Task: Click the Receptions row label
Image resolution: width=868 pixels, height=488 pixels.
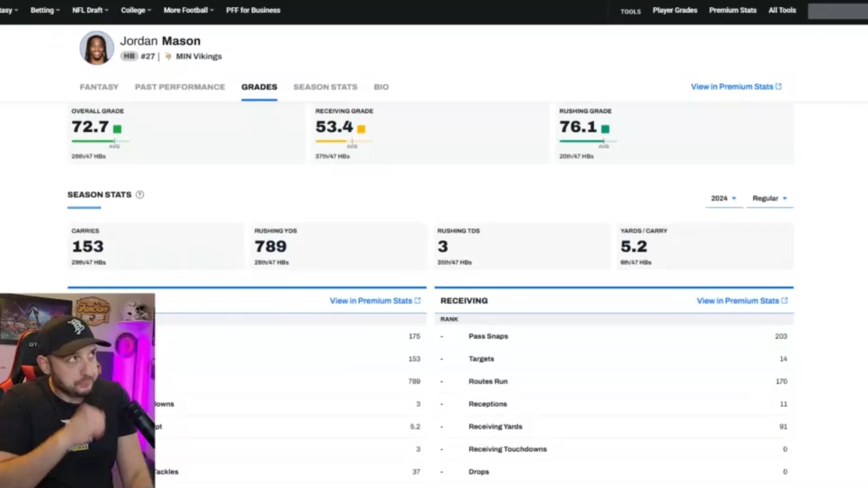Action: point(487,404)
